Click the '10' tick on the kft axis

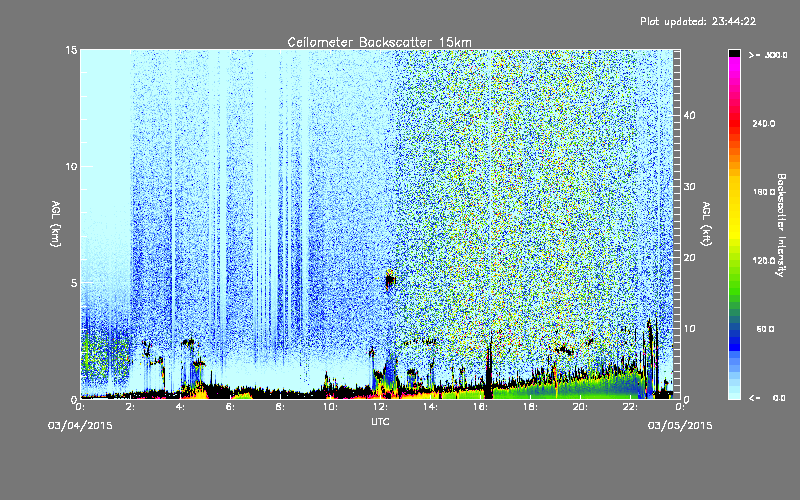point(689,329)
